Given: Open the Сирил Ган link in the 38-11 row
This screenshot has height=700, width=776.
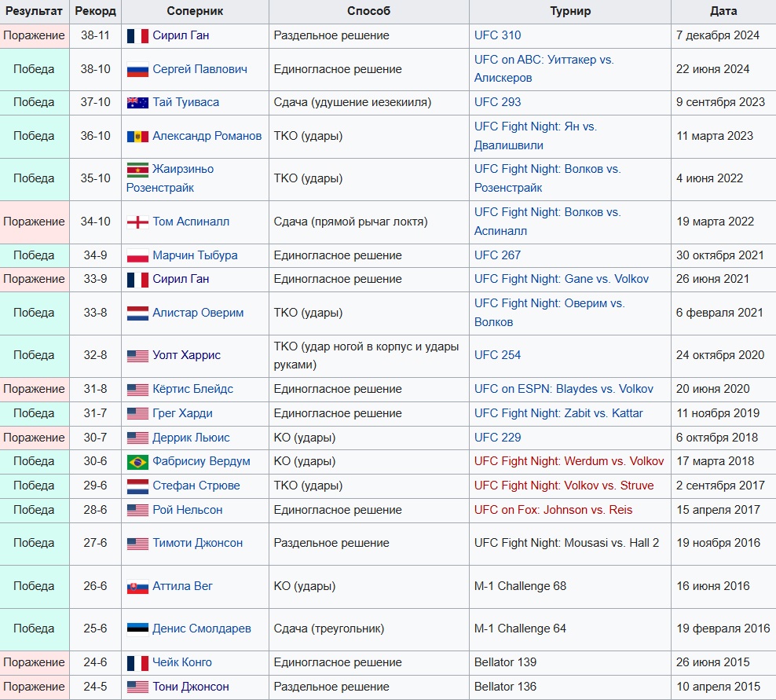Looking at the screenshot, I should point(181,35).
